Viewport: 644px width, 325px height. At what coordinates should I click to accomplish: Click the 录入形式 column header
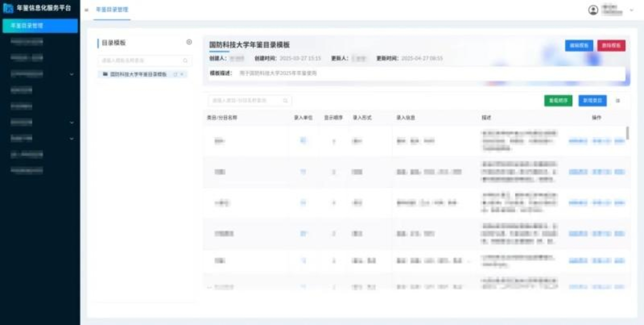362,118
